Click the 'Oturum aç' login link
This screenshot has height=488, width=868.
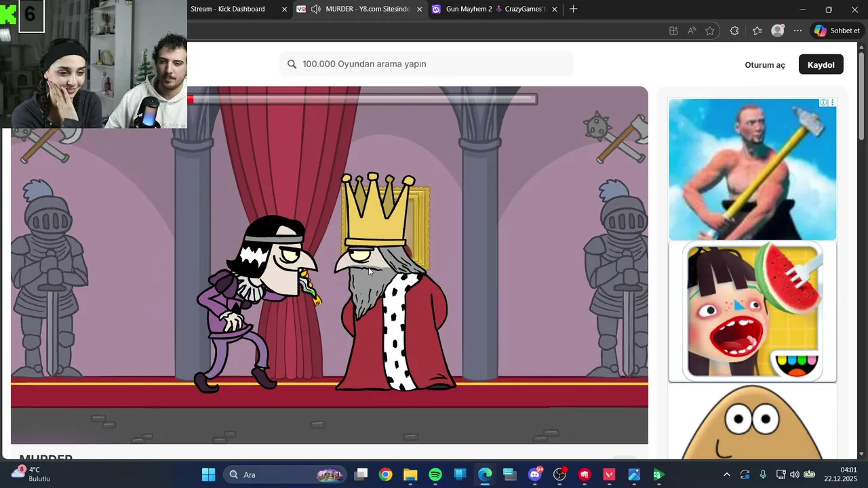[765, 65]
